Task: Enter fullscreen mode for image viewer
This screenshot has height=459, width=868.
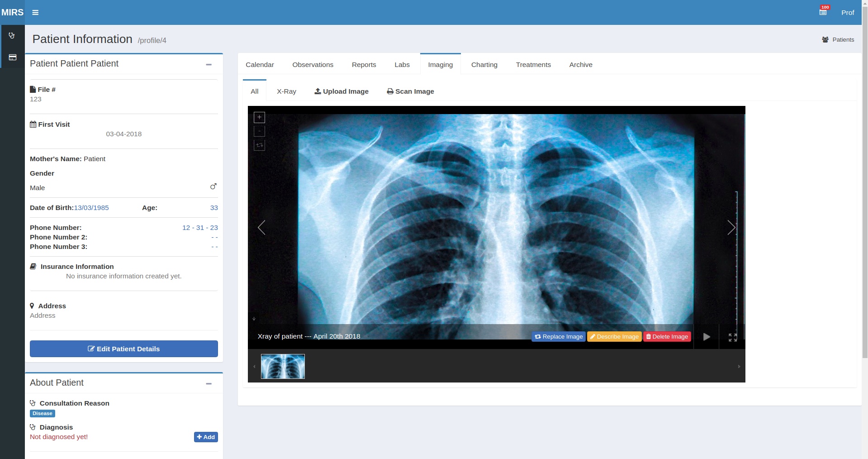Action: [x=733, y=337]
